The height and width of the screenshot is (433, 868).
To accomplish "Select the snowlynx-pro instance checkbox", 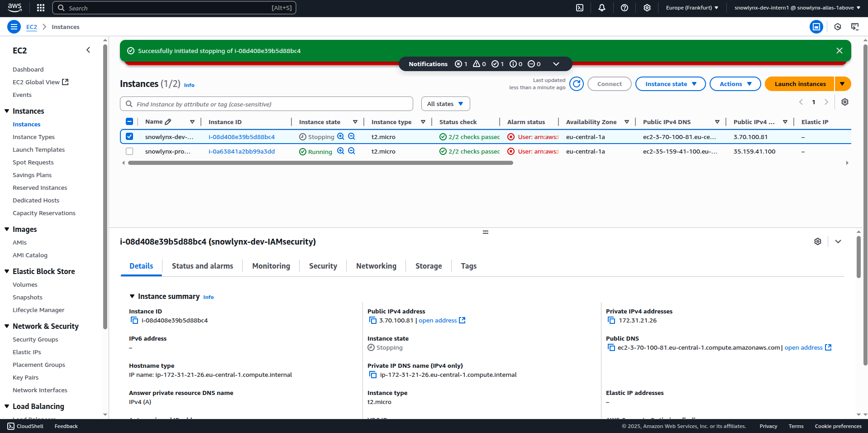I will click(x=129, y=151).
